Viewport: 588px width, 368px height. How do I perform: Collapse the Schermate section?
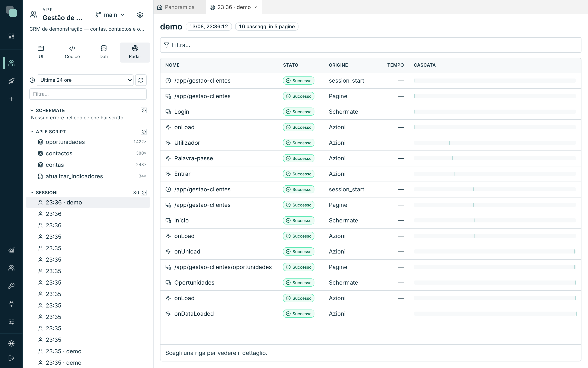coord(32,110)
